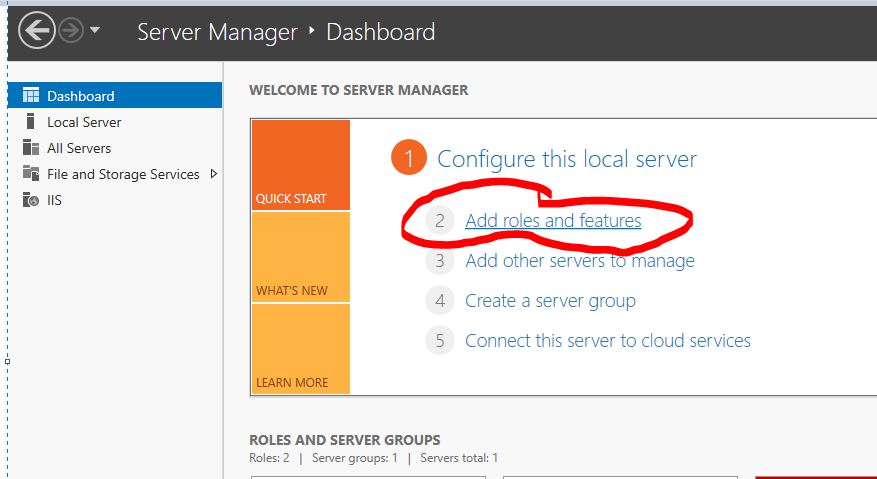Switch to the WHAT'S NEW tile
This screenshot has height=479, width=877.
coord(300,257)
